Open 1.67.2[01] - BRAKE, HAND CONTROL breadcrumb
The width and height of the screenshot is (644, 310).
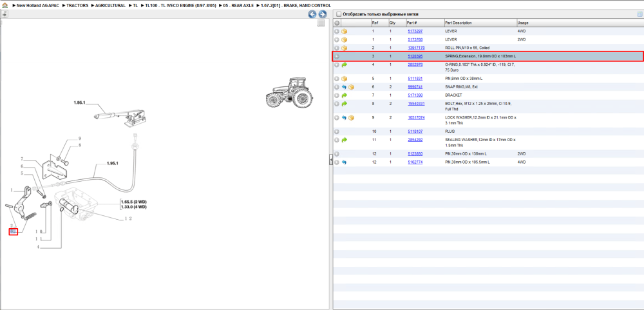296,5
